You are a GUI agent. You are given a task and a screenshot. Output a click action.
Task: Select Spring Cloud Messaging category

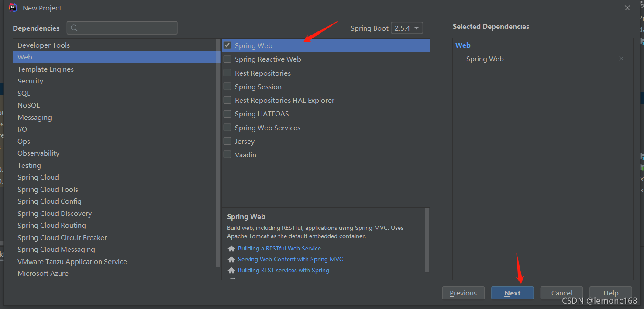(114, 250)
